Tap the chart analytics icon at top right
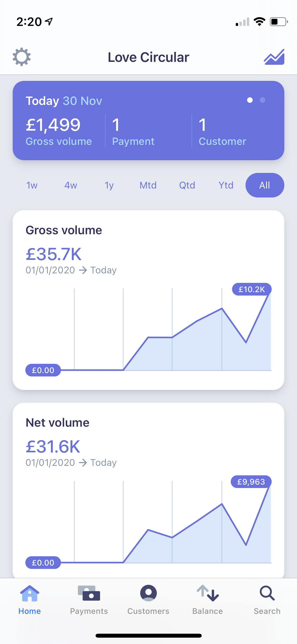This screenshot has width=297, height=644. pyautogui.click(x=274, y=57)
